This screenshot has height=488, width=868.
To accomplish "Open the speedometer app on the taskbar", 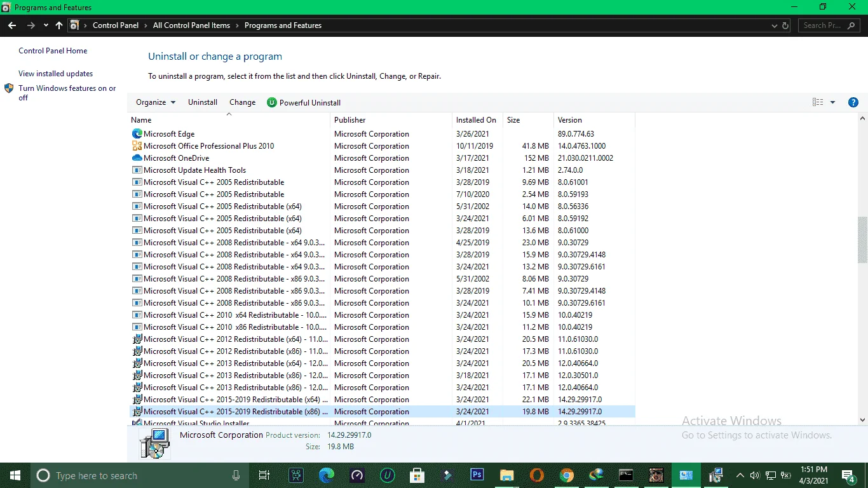I will (357, 475).
